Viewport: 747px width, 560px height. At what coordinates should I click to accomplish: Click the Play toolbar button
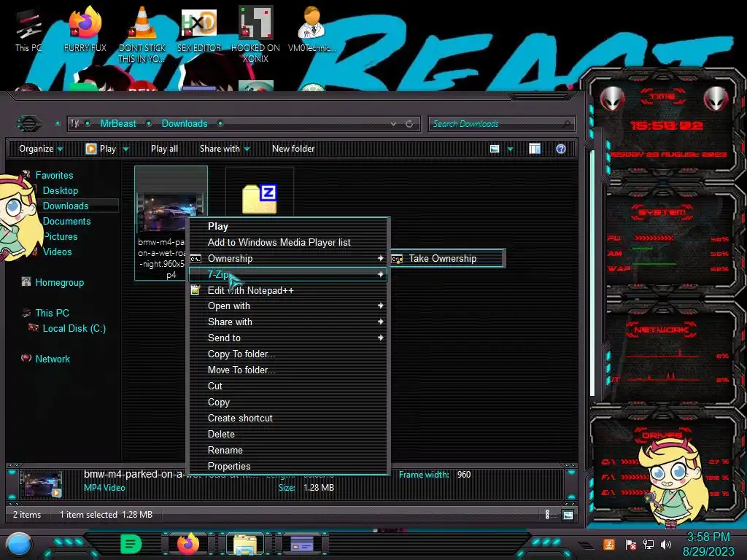(x=101, y=149)
